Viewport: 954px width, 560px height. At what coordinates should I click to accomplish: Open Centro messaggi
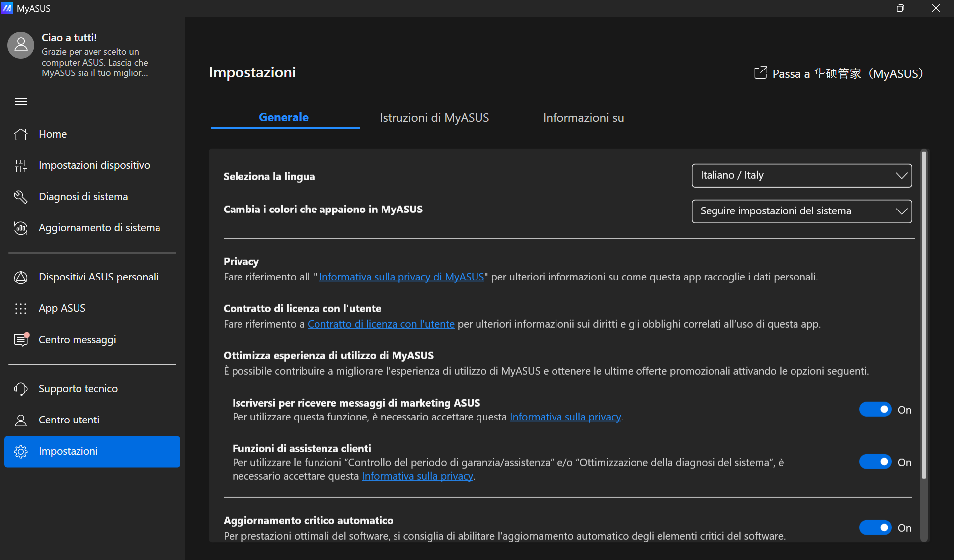click(x=92, y=340)
